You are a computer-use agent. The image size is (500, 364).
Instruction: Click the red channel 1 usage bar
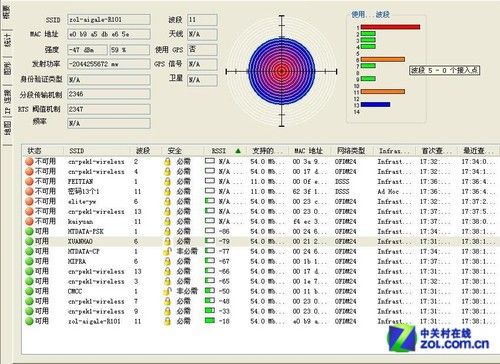pyautogui.click(x=390, y=27)
